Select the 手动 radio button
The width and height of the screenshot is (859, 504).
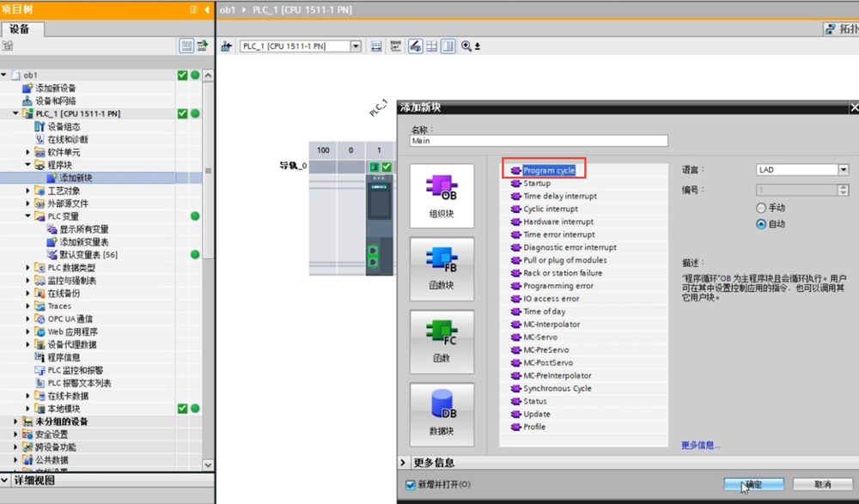tap(761, 208)
